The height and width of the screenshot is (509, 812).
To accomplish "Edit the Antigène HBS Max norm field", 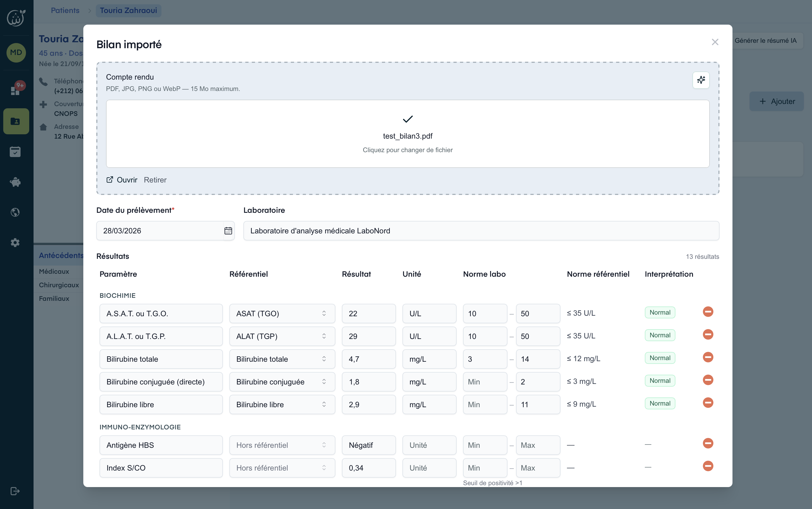I will (538, 445).
